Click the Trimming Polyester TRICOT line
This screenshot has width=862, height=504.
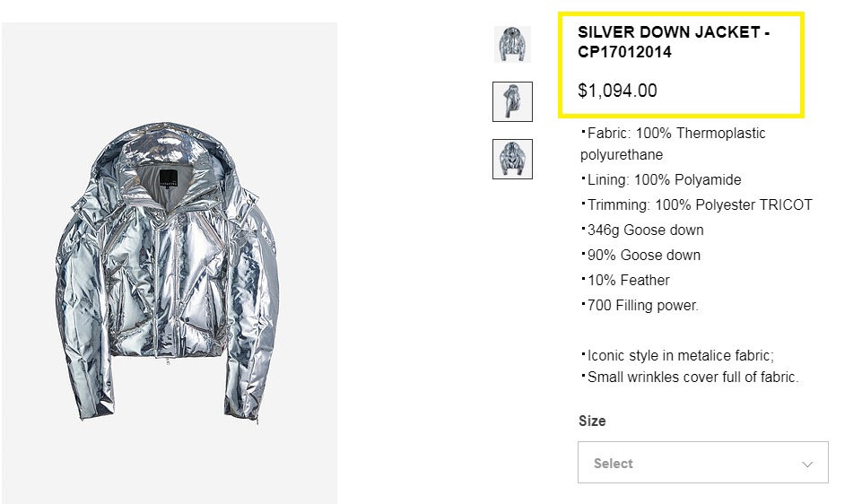696,204
